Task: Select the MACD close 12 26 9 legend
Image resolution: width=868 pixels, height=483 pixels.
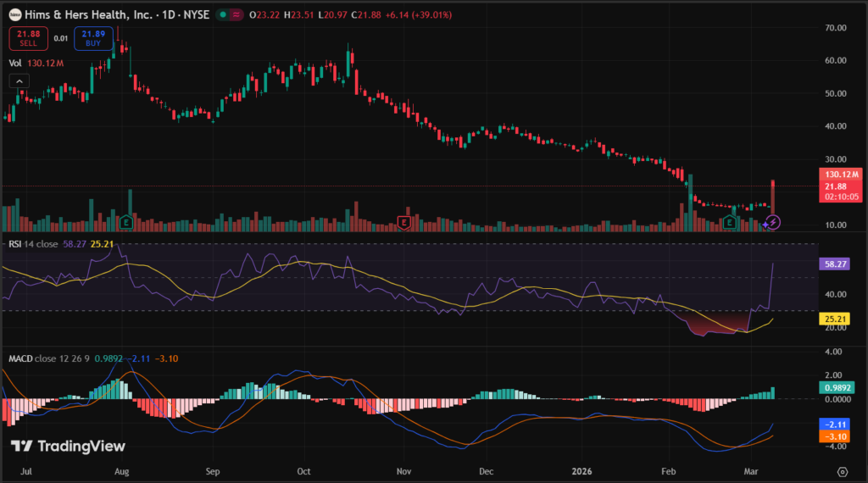Action: coord(51,357)
